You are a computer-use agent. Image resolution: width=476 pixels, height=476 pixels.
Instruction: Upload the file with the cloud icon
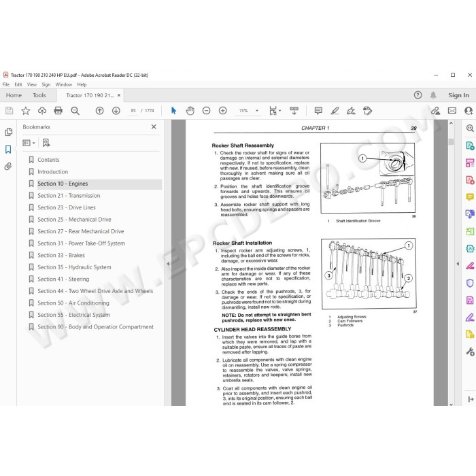42,111
